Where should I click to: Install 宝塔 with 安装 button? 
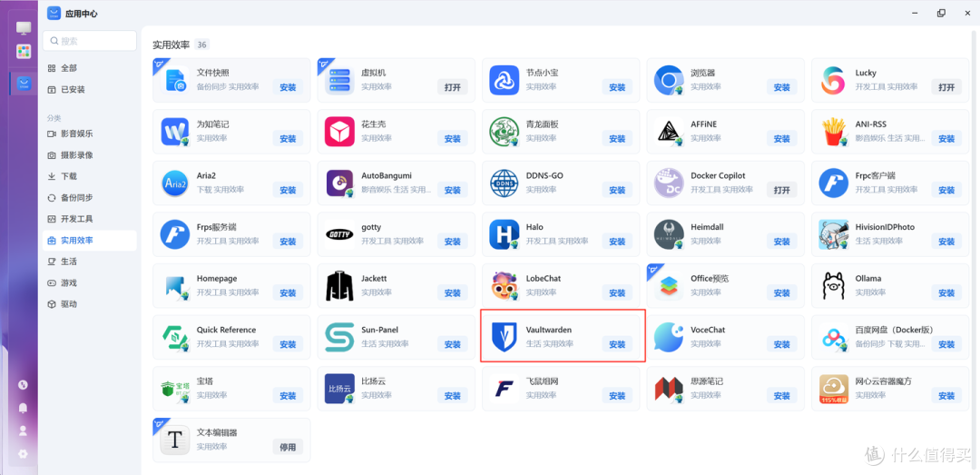289,395
